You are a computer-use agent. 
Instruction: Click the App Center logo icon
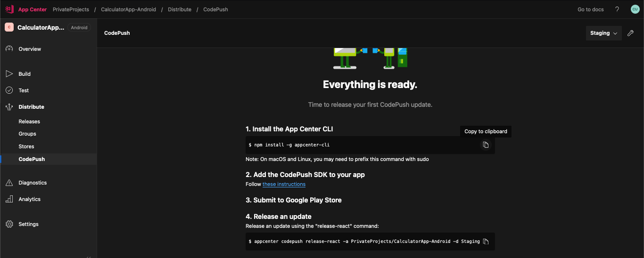click(9, 9)
